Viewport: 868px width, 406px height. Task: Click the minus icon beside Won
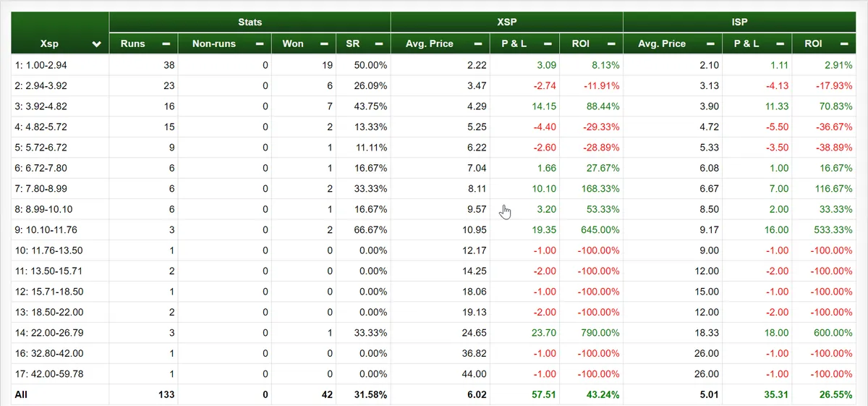(x=324, y=44)
